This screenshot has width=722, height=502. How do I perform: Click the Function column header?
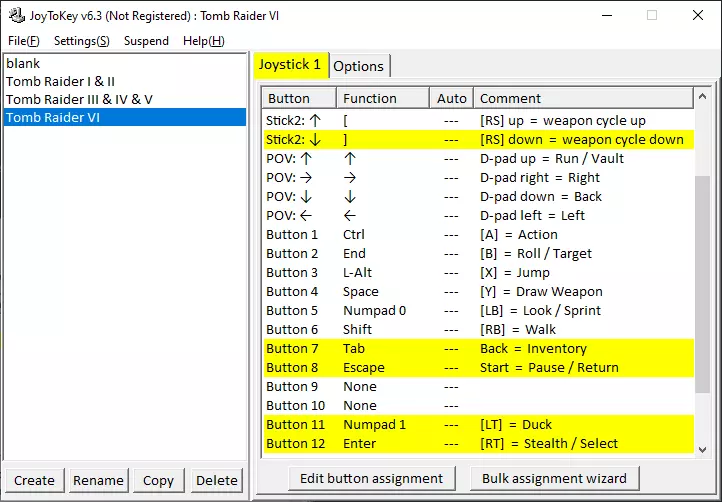click(x=383, y=98)
